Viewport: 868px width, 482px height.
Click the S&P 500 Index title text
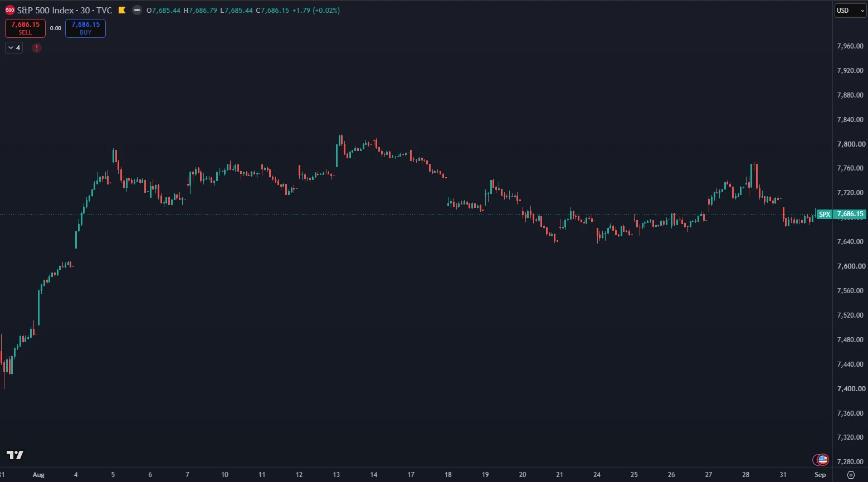tap(45, 10)
